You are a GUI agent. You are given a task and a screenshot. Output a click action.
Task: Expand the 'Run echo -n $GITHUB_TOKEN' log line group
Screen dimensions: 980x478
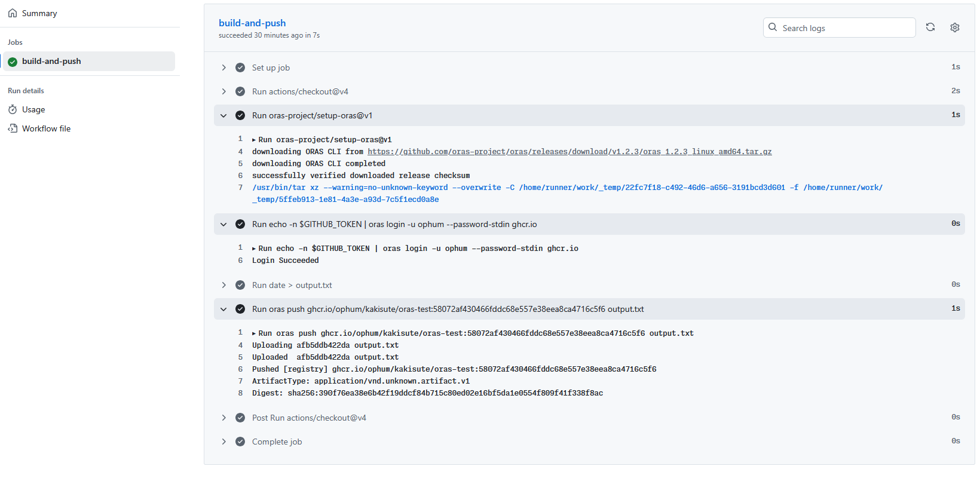(x=254, y=249)
